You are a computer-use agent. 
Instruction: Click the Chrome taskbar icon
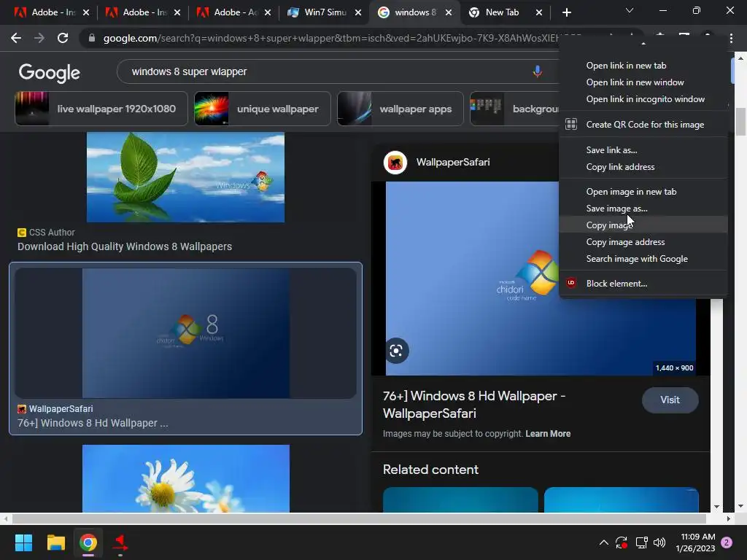click(88, 542)
